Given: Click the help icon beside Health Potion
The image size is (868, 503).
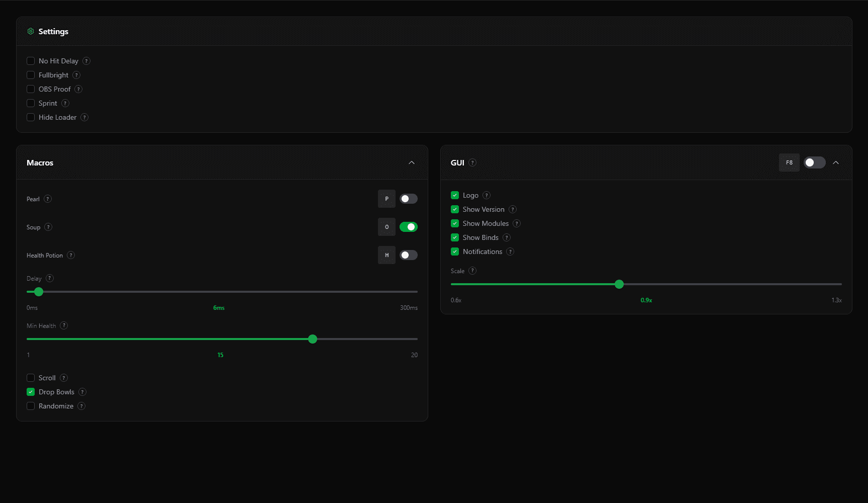Looking at the screenshot, I should 71,255.
